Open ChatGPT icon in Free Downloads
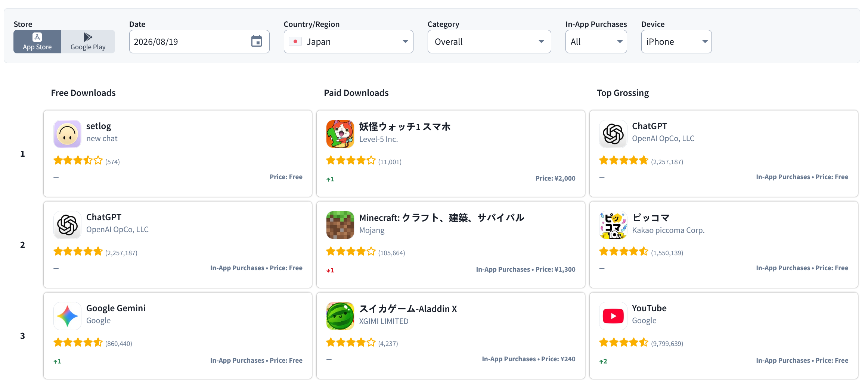Screen dimensions: 868x381 (67, 225)
